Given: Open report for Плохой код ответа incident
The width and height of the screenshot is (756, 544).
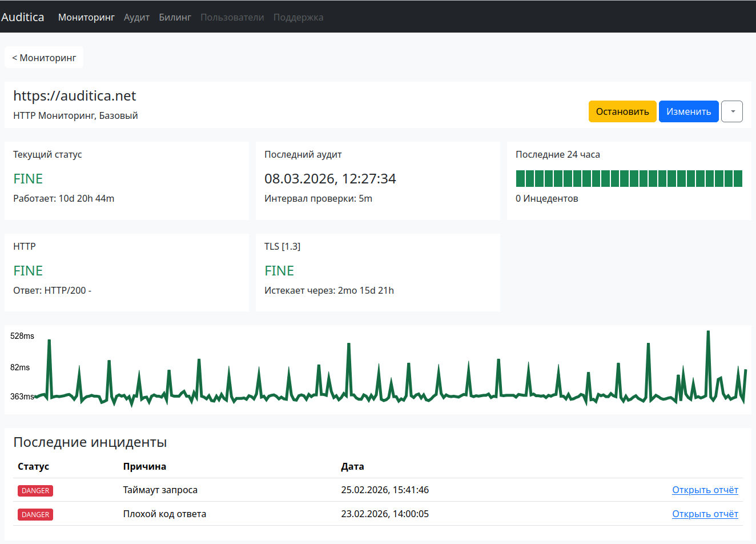Looking at the screenshot, I should tap(705, 514).
